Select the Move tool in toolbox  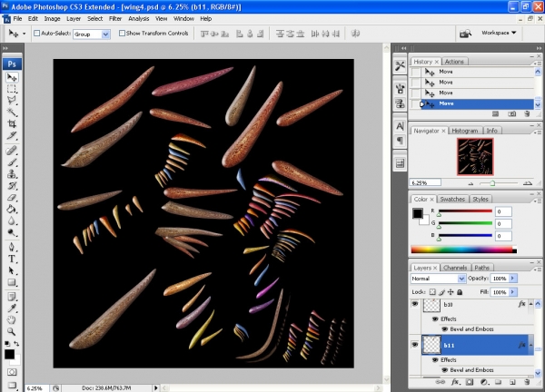(x=12, y=77)
